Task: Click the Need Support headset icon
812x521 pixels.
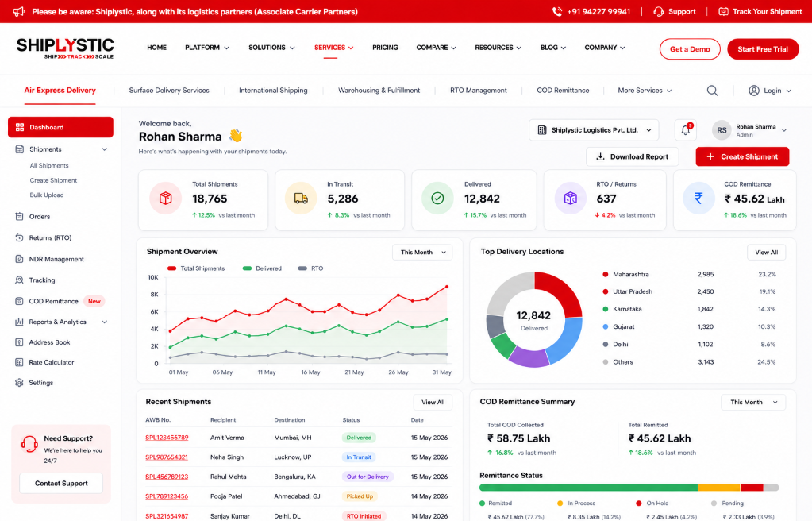Action: click(29, 444)
